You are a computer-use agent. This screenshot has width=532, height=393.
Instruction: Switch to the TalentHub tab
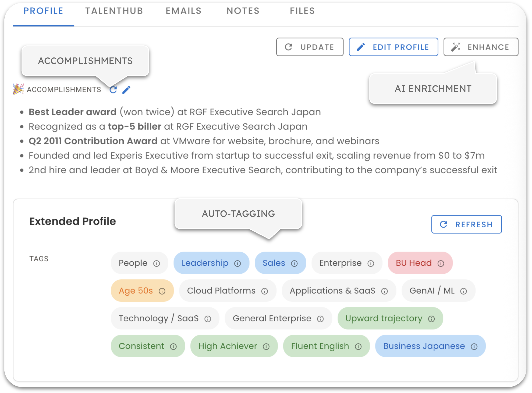click(x=114, y=11)
